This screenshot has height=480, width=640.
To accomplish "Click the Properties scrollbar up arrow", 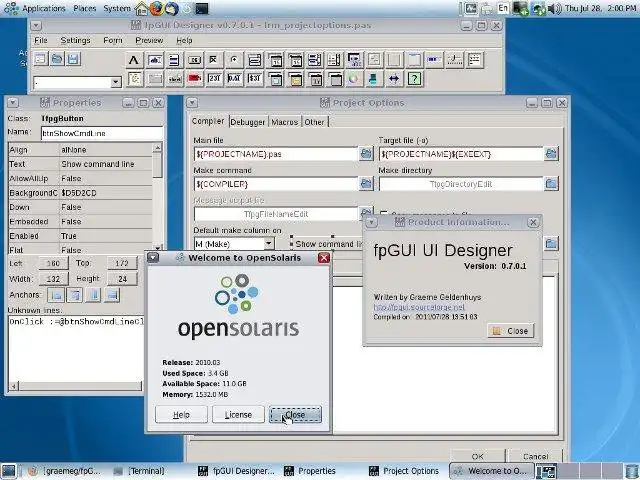I will tap(158, 147).
